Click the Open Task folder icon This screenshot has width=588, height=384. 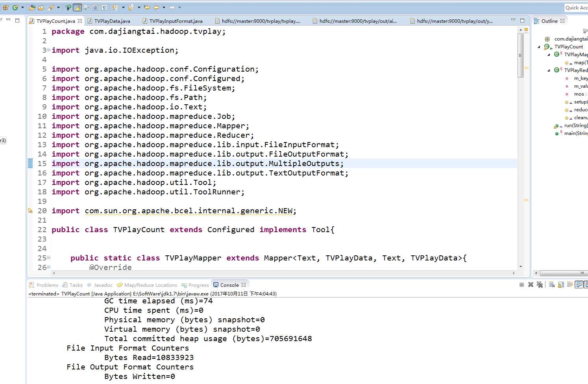pos(41,7)
